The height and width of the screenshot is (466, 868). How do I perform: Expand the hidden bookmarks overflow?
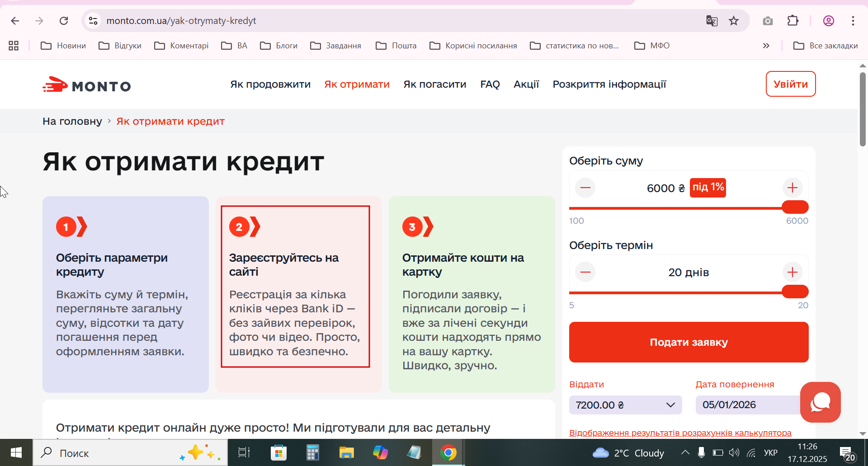pyautogui.click(x=766, y=46)
